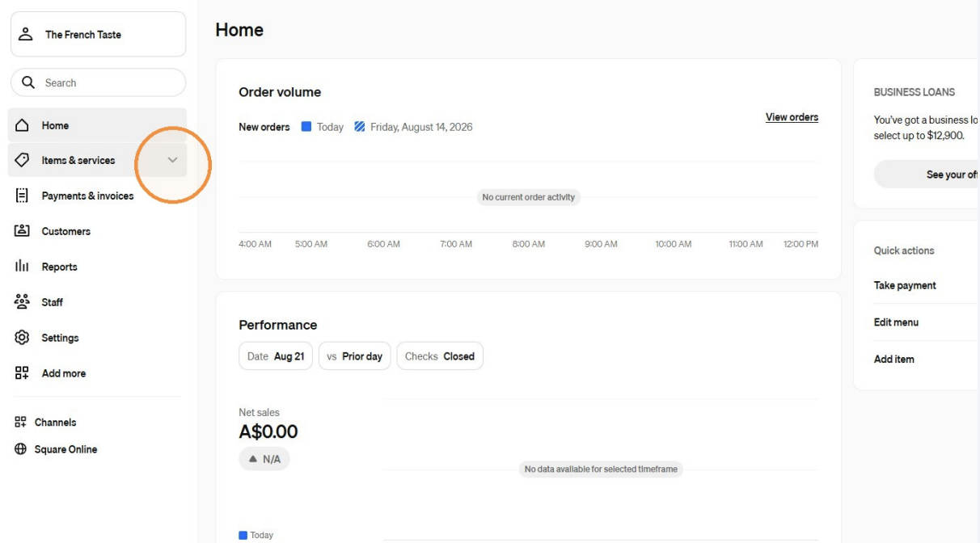Click into the Search input field
This screenshot has height=543, width=980.
pyautogui.click(x=98, y=82)
